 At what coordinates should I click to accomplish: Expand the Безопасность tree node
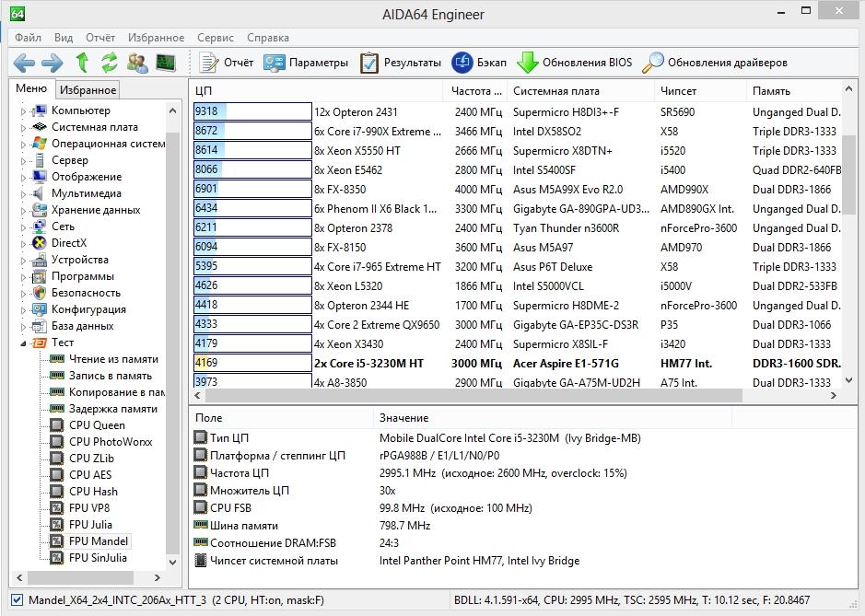coord(24,293)
